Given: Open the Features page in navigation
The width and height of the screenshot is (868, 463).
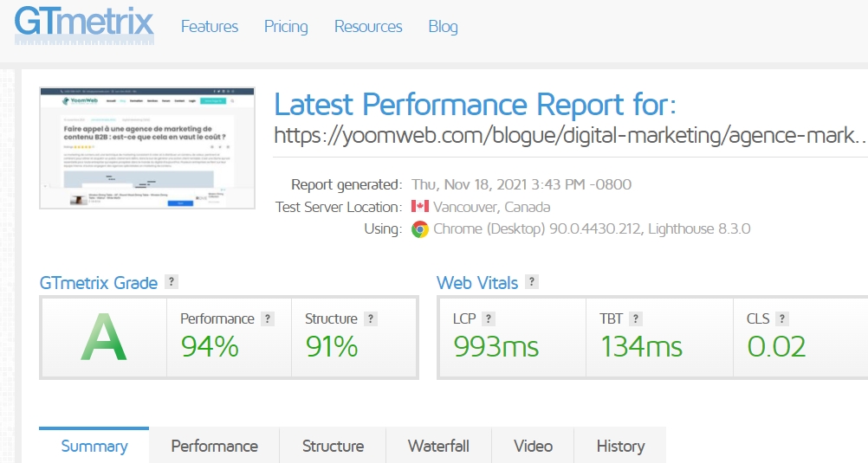Looking at the screenshot, I should pos(209,27).
